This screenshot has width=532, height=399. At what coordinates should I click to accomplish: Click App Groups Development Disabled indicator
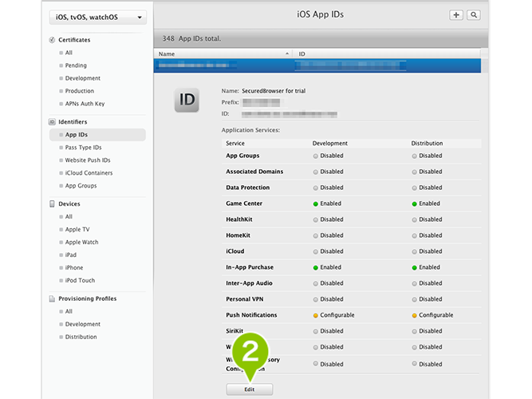coord(316,156)
